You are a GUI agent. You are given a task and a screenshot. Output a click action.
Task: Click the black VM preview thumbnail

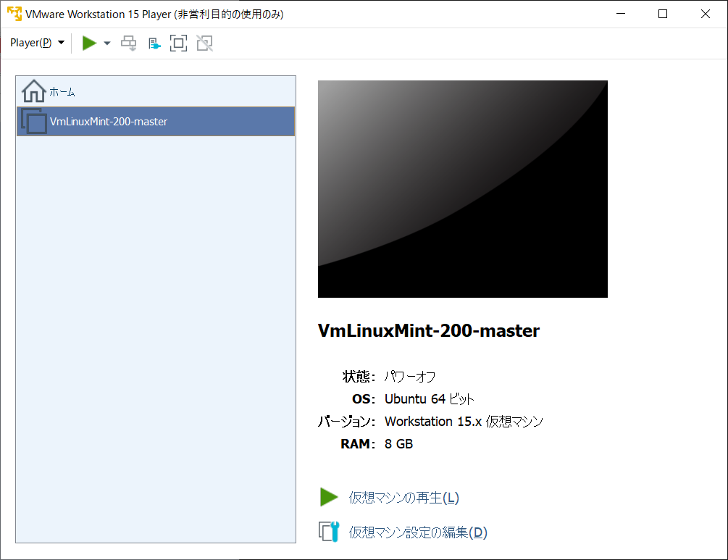pos(462,189)
